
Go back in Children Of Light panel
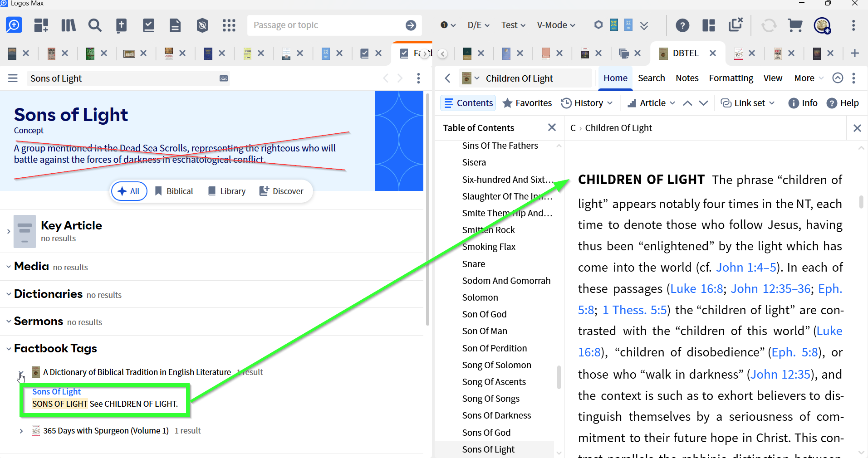click(448, 78)
